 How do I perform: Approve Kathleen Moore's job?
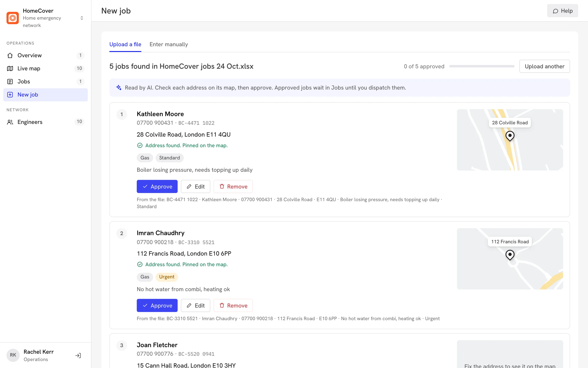157,186
